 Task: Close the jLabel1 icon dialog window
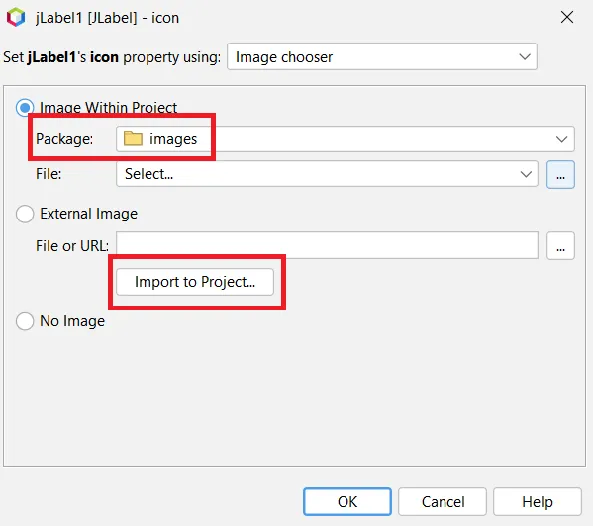click(567, 17)
